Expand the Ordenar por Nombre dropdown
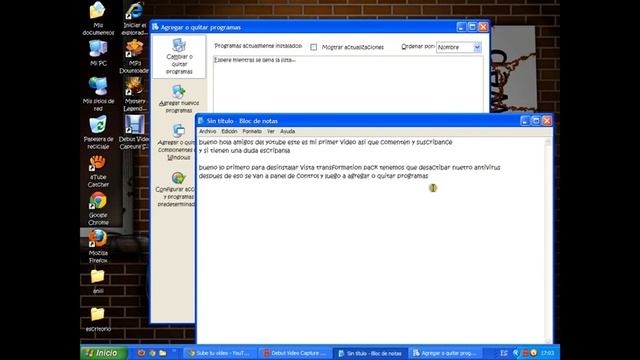640x360 pixels. [x=477, y=47]
